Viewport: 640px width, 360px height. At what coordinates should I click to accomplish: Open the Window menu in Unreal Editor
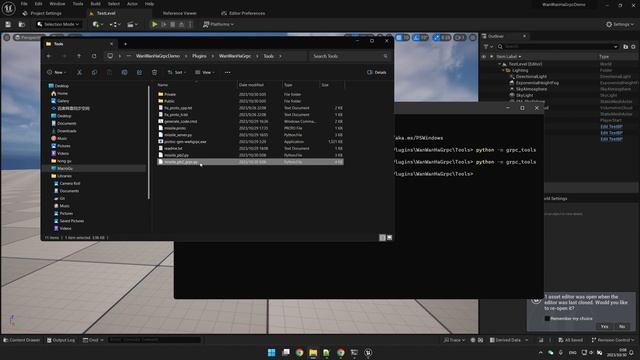tap(57, 4)
